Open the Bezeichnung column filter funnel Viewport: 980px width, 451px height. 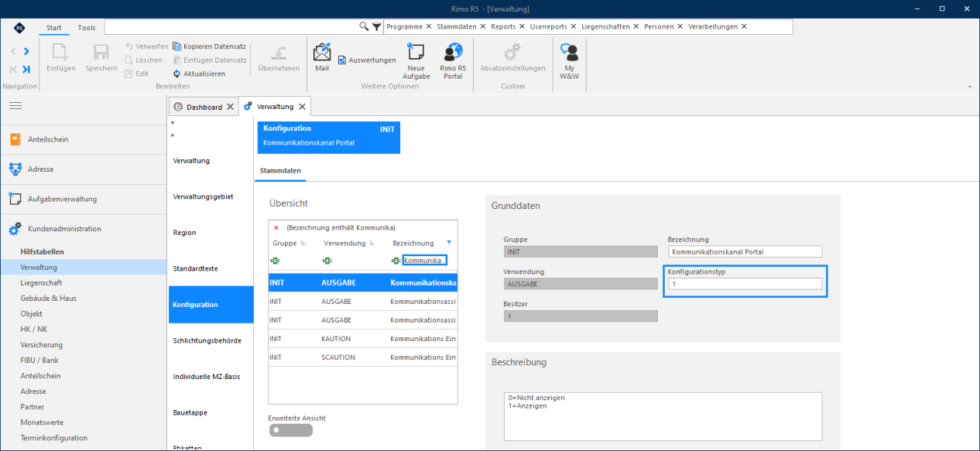click(x=449, y=243)
